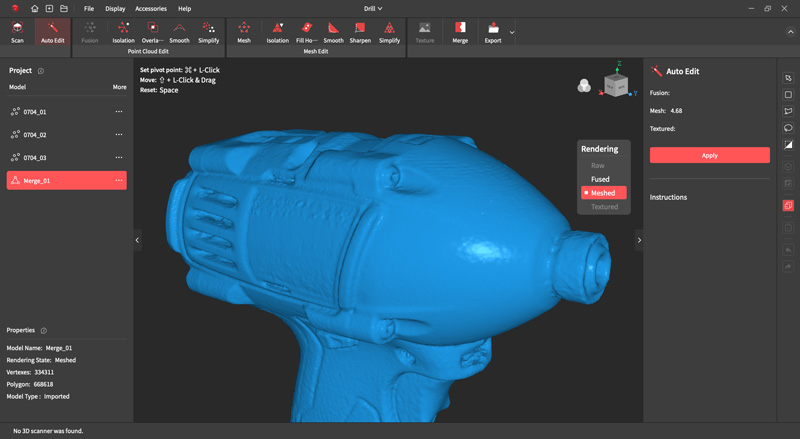Click the info icon next to Project
The width and height of the screenshot is (800, 439).
click(41, 71)
